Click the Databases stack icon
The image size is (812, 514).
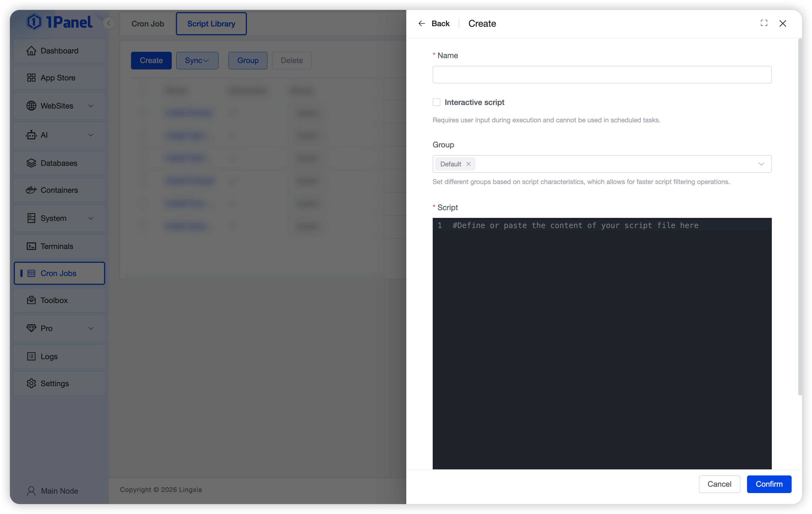tap(31, 163)
